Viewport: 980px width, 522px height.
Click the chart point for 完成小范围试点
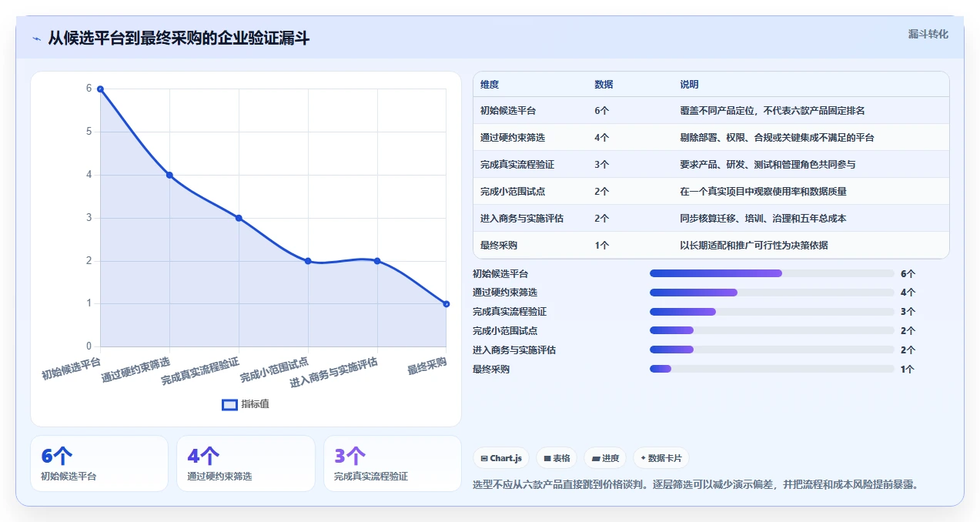click(308, 261)
